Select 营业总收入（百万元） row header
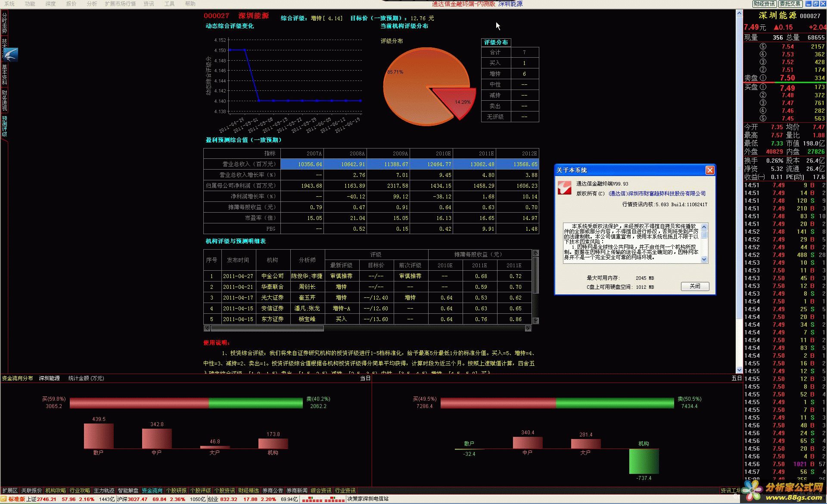Image resolution: width=827 pixels, height=504 pixels. [x=242, y=164]
